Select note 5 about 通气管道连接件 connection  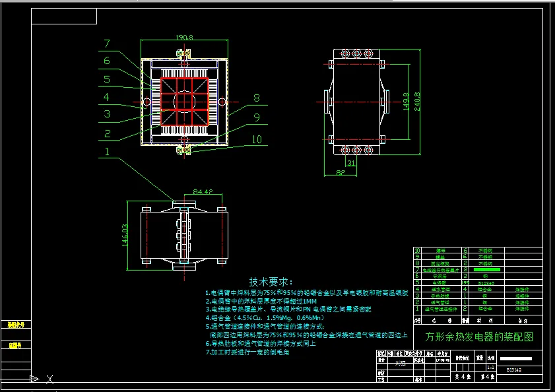pyautogui.click(x=265, y=327)
